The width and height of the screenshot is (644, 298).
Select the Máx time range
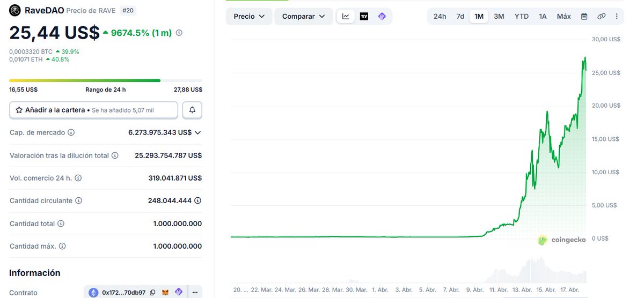pos(564,17)
